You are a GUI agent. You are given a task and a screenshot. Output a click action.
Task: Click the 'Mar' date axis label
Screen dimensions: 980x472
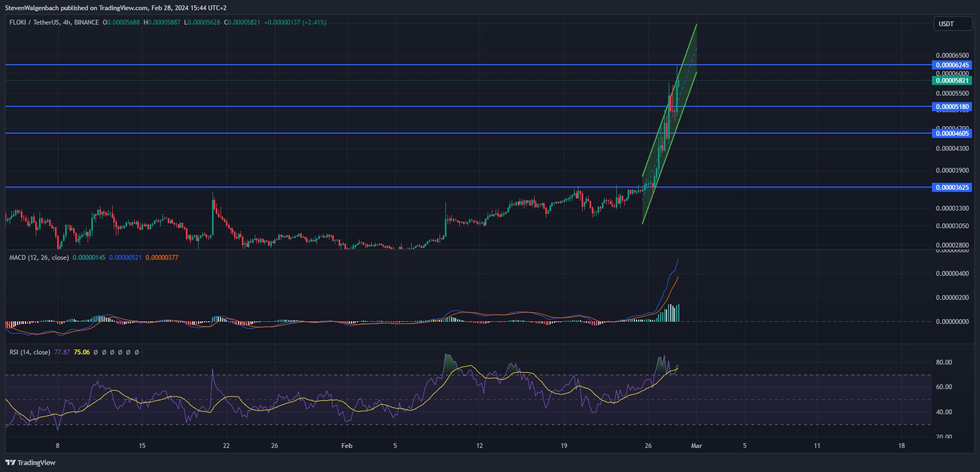point(696,446)
